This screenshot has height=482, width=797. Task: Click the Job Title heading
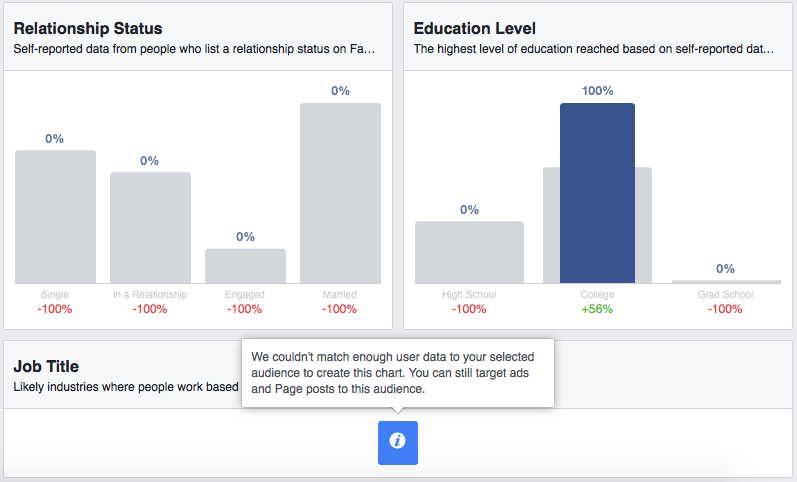coord(46,367)
